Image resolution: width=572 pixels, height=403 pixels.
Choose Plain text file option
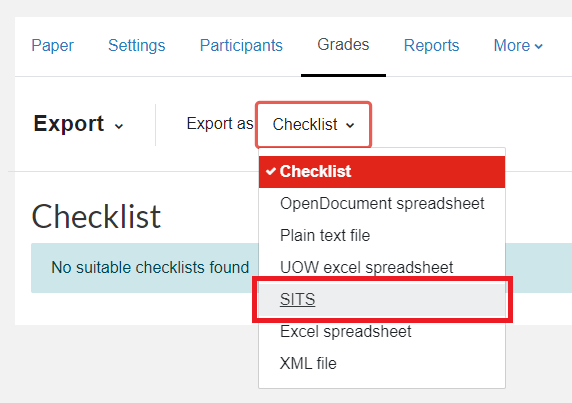click(382, 236)
